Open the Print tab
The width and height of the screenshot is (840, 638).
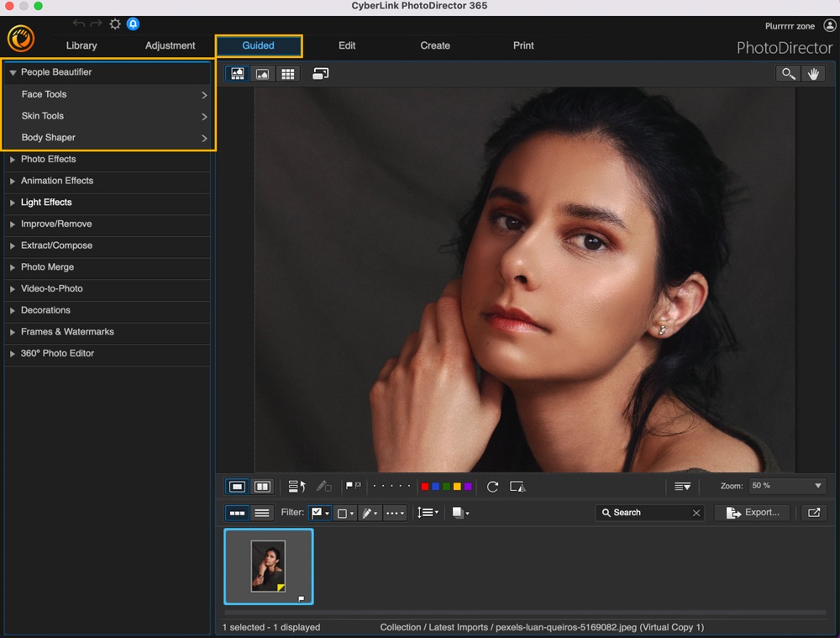tap(523, 45)
